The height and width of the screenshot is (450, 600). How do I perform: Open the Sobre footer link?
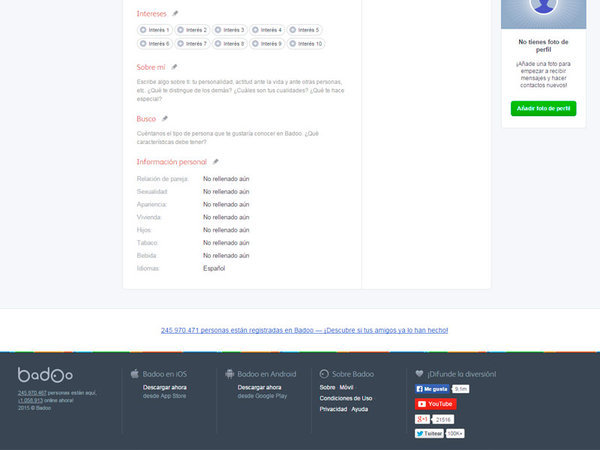[x=327, y=387]
